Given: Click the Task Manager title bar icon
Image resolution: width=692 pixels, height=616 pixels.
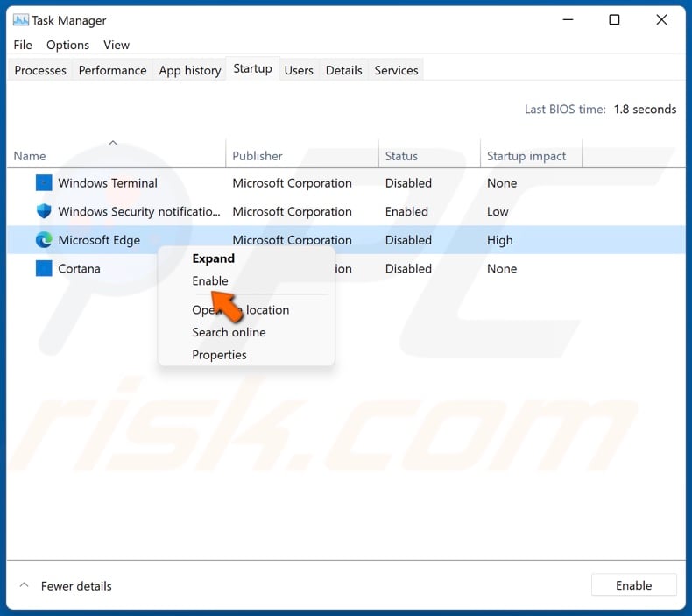Looking at the screenshot, I should pos(20,20).
